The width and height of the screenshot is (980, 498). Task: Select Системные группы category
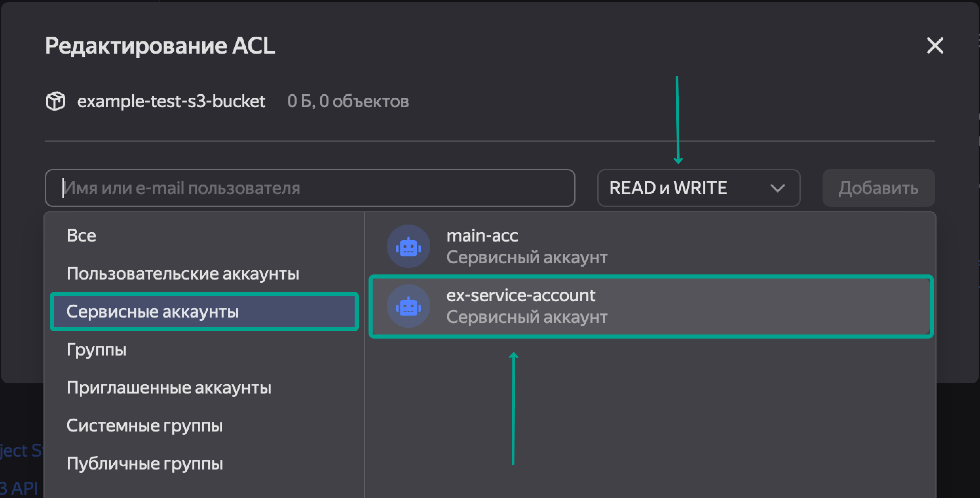144,426
